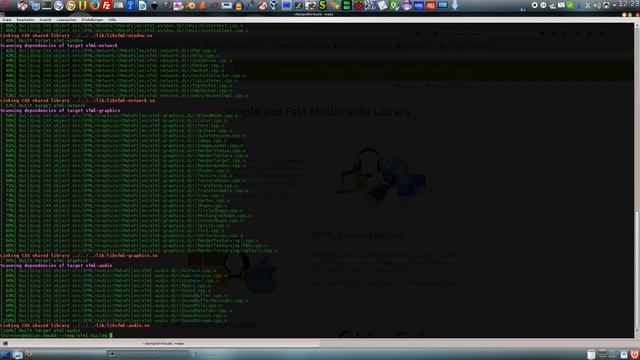The height and width of the screenshot is (360, 640).
Task: Click line 'Linking CXX shared library libsfml-graphics.so'
Action: pos(79,256)
